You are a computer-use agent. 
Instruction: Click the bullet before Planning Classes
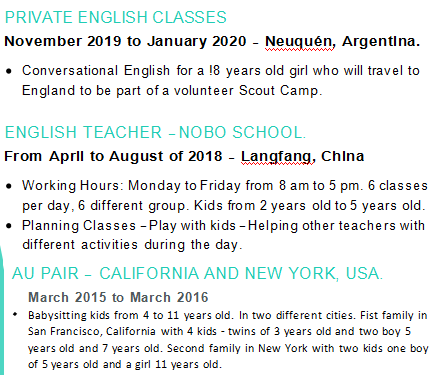click(9, 226)
